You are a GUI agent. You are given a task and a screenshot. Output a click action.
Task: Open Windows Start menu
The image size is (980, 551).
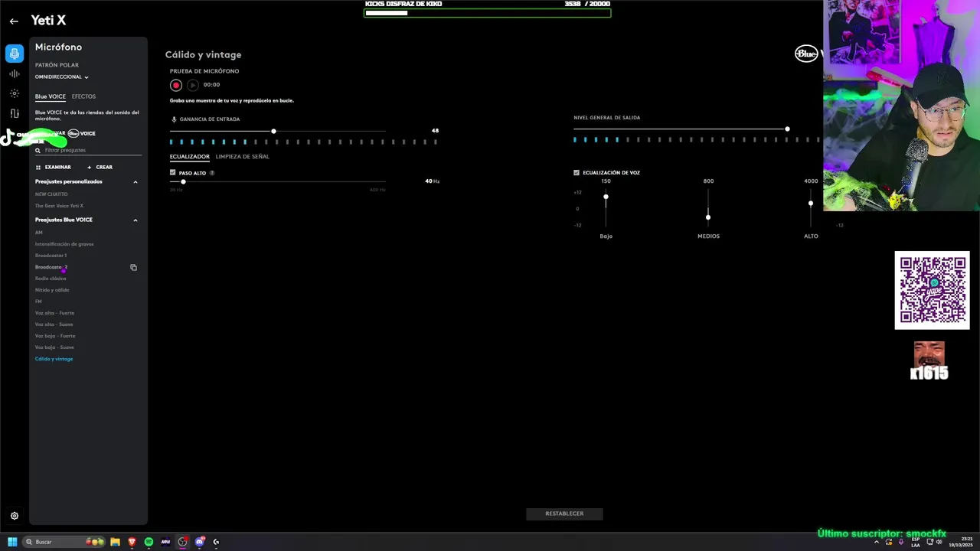(12, 542)
